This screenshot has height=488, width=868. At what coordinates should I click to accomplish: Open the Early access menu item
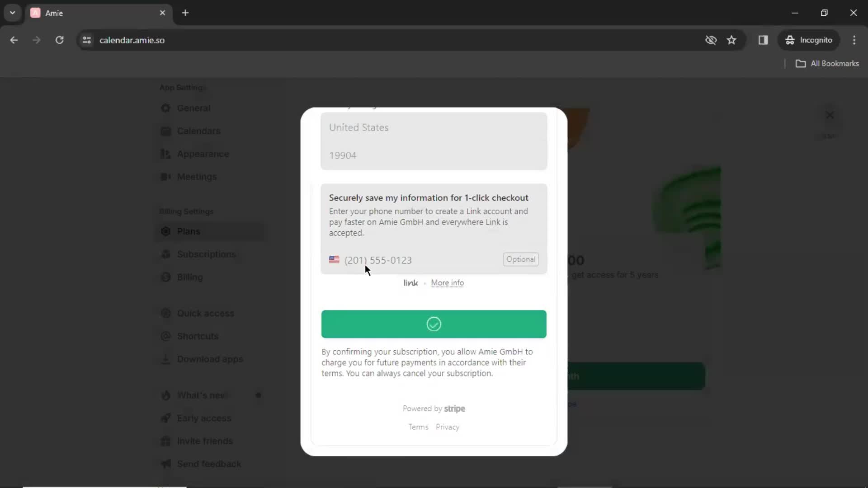coord(204,418)
